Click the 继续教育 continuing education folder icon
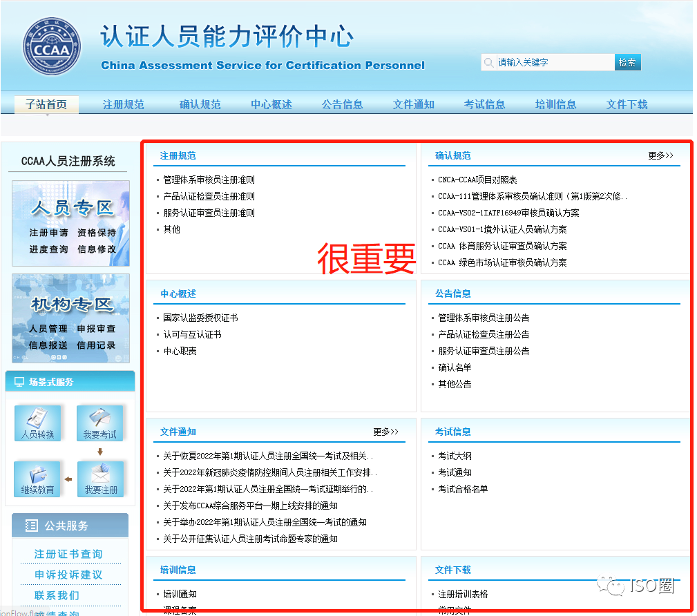 coord(37,479)
